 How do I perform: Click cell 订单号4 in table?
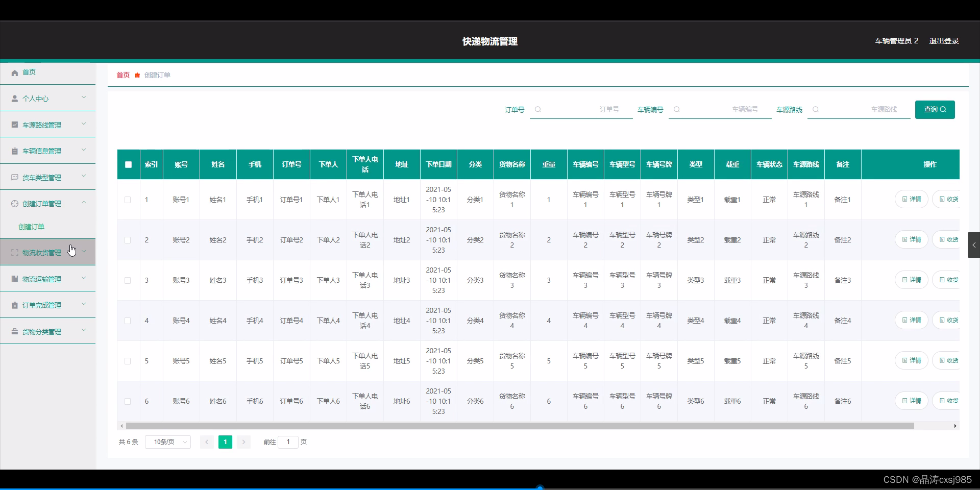(291, 321)
